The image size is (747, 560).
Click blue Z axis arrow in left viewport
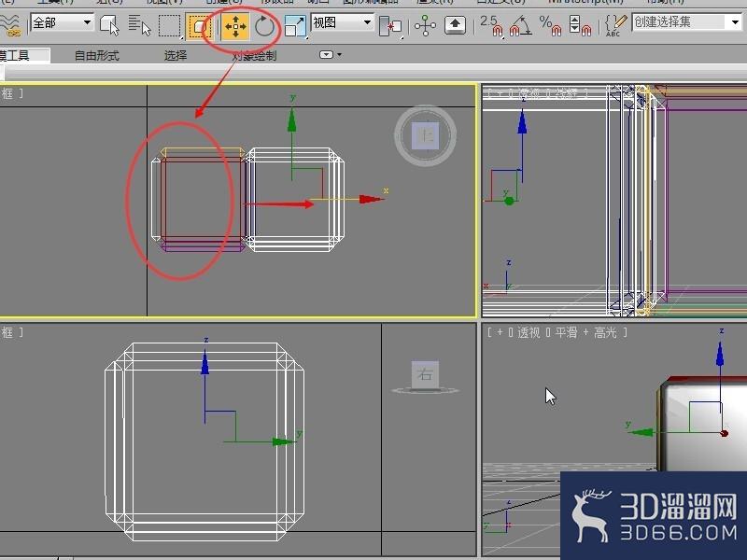(x=204, y=362)
